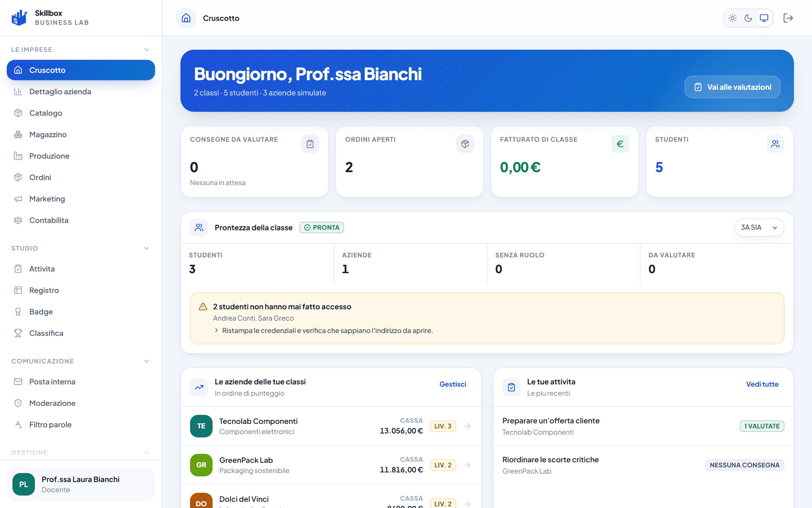Click Vai alle valutazioni button
The width and height of the screenshot is (812, 508).
coord(732,87)
